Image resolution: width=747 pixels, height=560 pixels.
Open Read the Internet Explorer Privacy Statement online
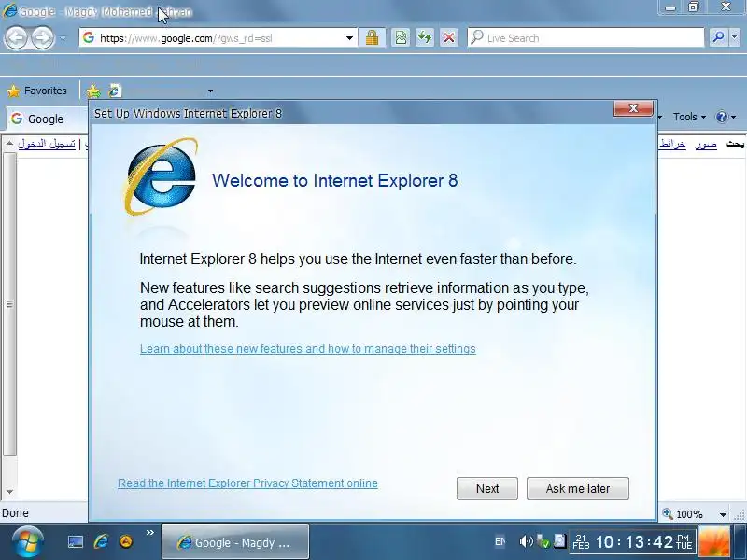pyautogui.click(x=247, y=483)
